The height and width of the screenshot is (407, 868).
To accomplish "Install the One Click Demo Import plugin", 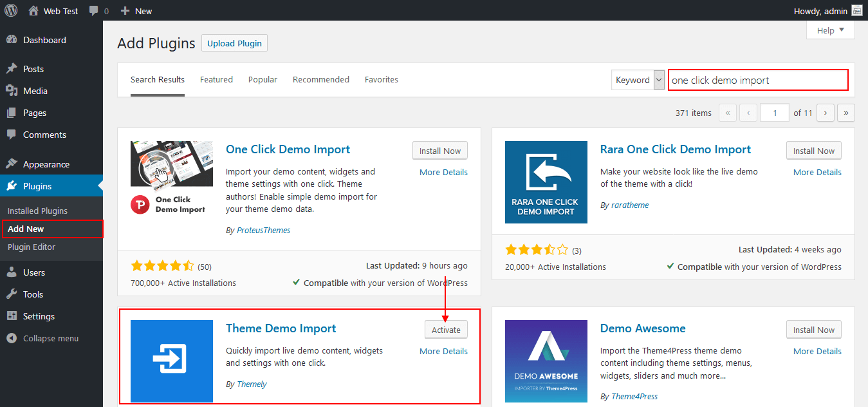I will click(x=440, y=151).
